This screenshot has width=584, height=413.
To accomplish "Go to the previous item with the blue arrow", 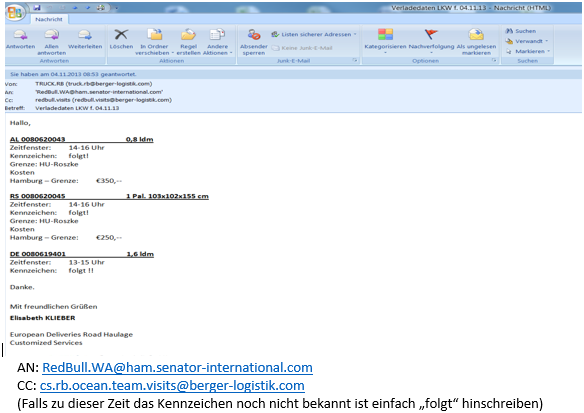I will click(75, 8).
